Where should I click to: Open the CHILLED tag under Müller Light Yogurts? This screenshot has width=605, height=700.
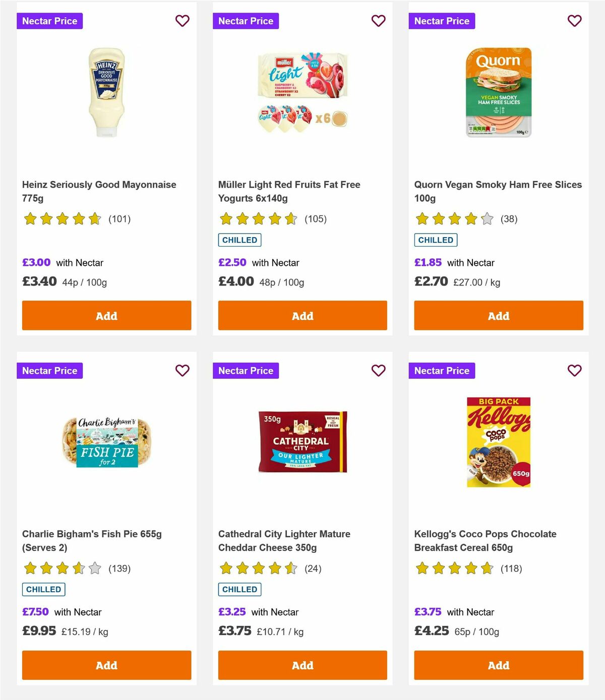239,240
